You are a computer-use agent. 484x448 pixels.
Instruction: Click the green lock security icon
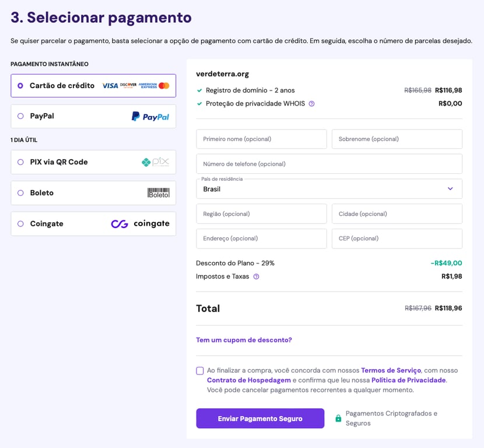coord(338,418)
